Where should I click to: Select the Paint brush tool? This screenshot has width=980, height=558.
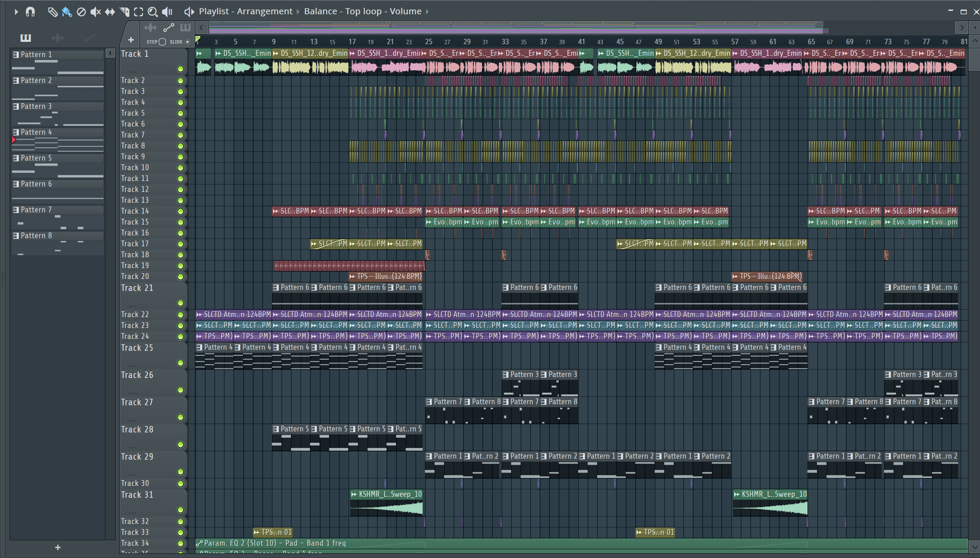pyautogui.click(x=67, y=12)
